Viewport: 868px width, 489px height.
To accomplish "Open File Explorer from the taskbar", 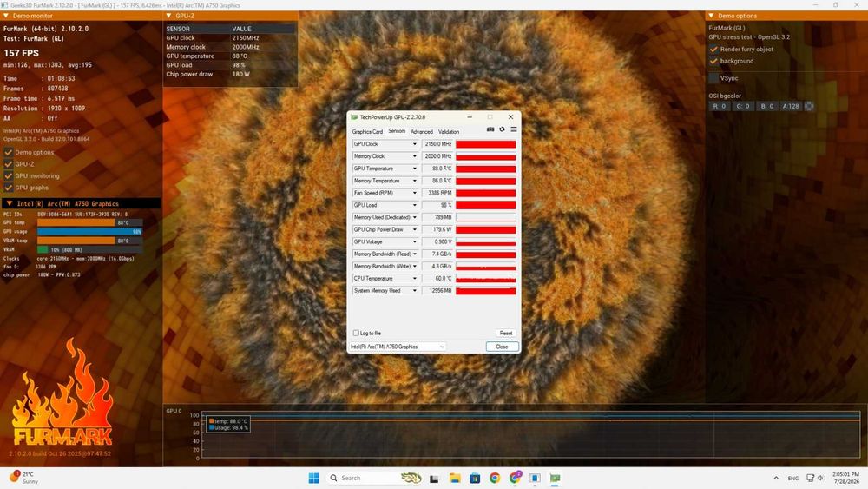I will [x=455, y=478].
